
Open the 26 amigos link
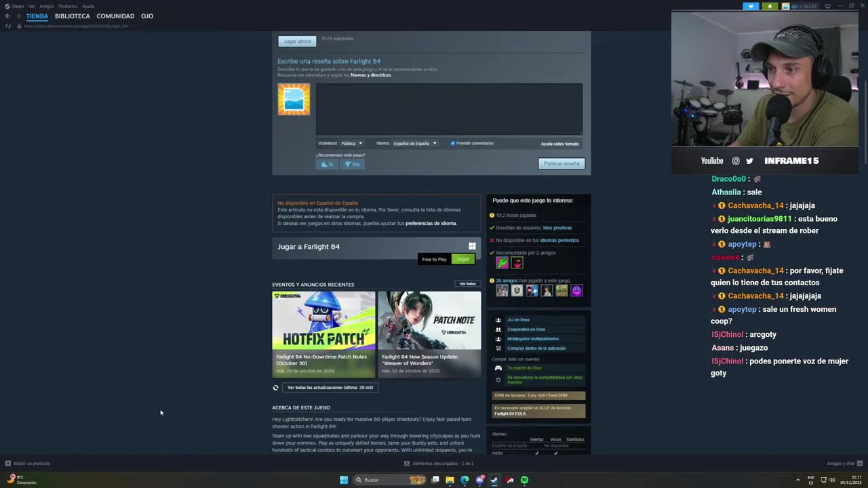coord(507,281)
